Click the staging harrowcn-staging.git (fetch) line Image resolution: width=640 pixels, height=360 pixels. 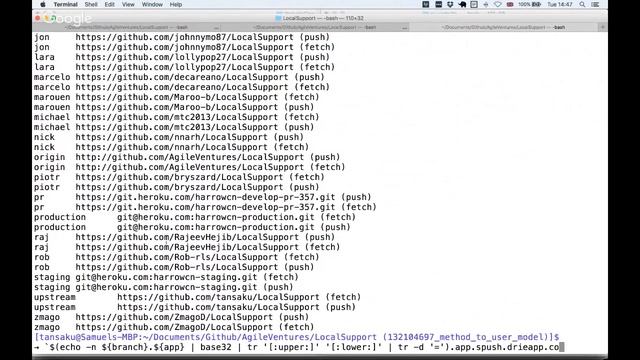(166, 277)
